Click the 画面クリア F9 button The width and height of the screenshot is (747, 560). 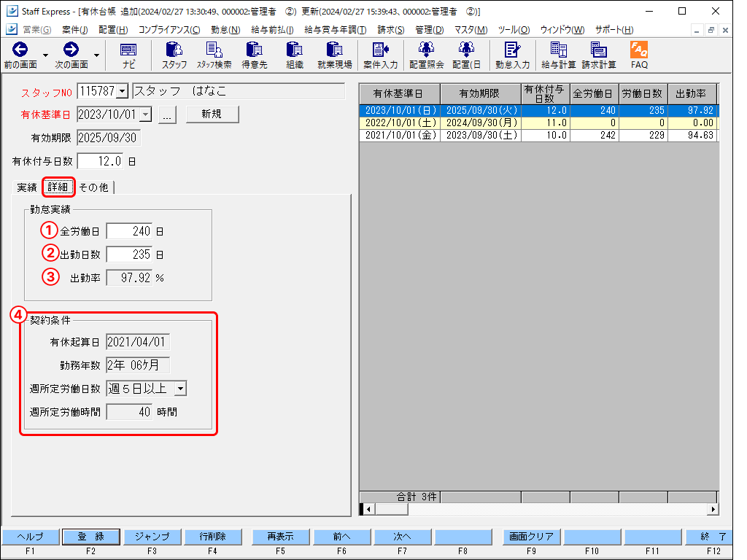pyautogui.click(x=531, y=537)
